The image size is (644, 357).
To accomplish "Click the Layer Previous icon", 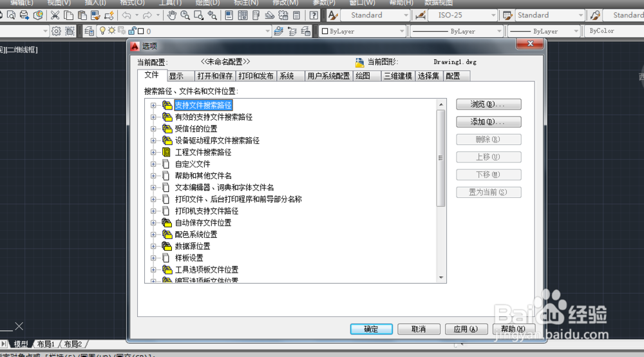I will pyautogui.click(x=292, y=31).
